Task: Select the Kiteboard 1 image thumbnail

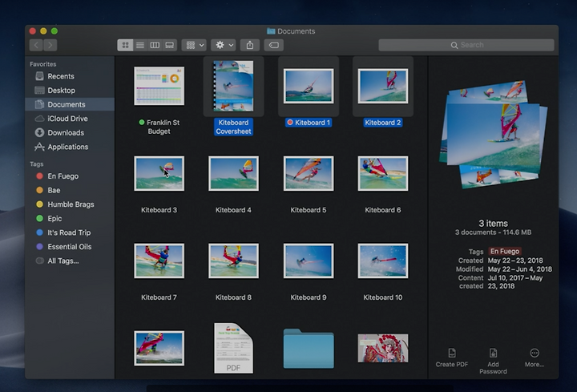Action: tap(309, 86)
